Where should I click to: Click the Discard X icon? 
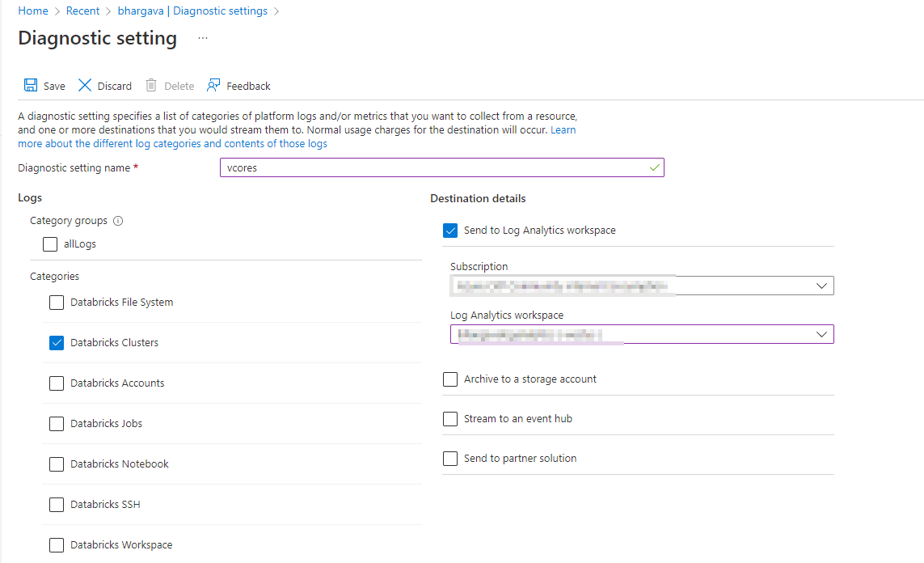[85, 86]
